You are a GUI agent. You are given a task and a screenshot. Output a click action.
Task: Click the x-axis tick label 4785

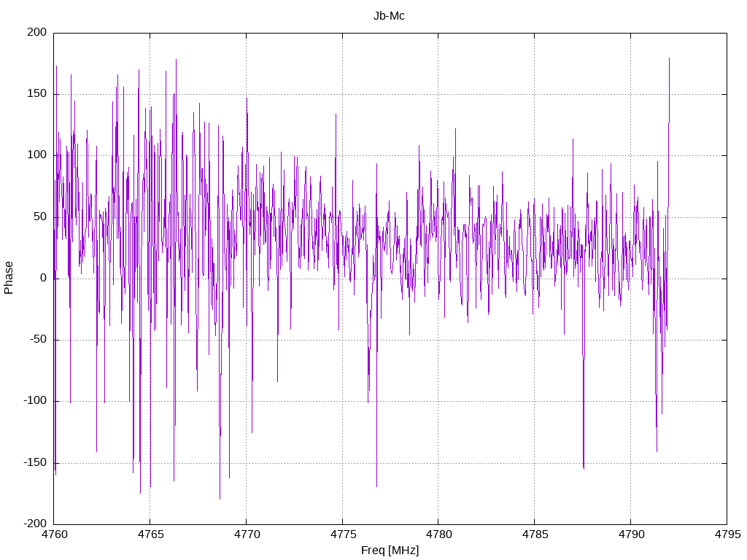[x=535, y=534]
